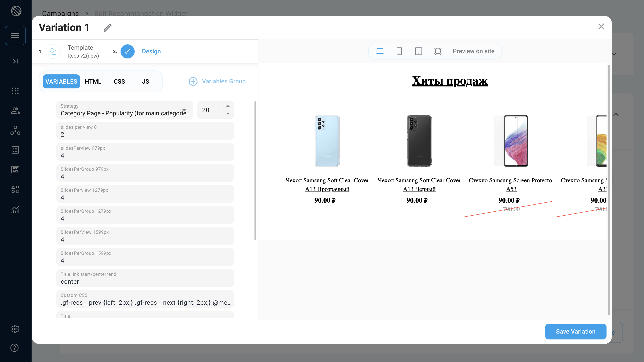644x362 pixels.
Task: Open the hamburger menu in sidebar
Action: click(15, 35)
